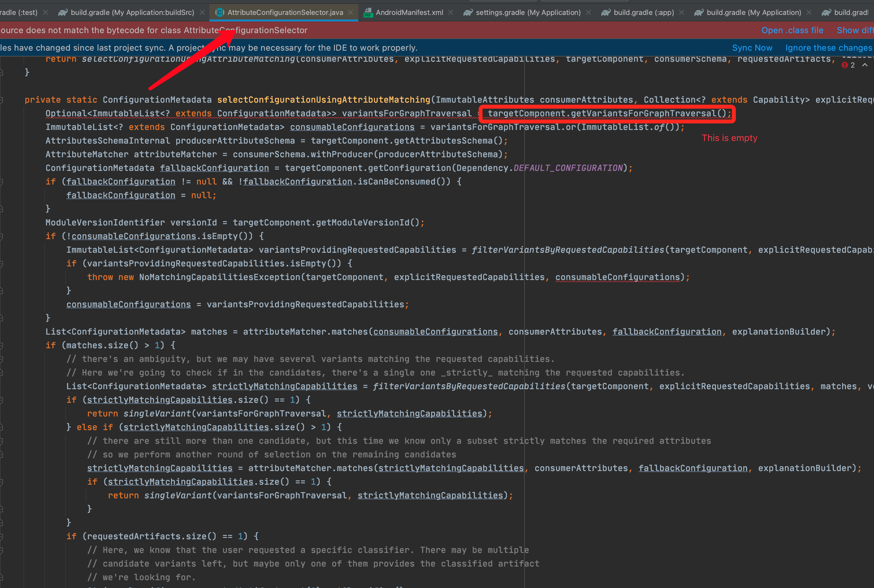Click the Gradle icon on settings.gradle (My Application) tab
874x588 pixels.
pyautogui.click(x=468, y=12)
